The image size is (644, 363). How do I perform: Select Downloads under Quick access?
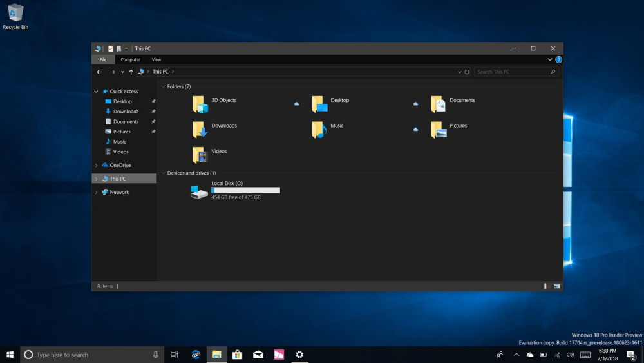pos(126,112)
